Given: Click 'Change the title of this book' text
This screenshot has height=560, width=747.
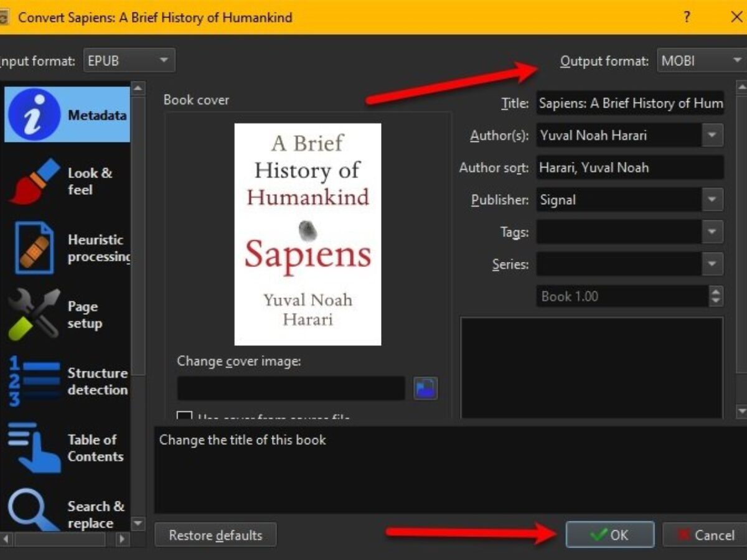Looking at the screenshot, I should point(243,440).
